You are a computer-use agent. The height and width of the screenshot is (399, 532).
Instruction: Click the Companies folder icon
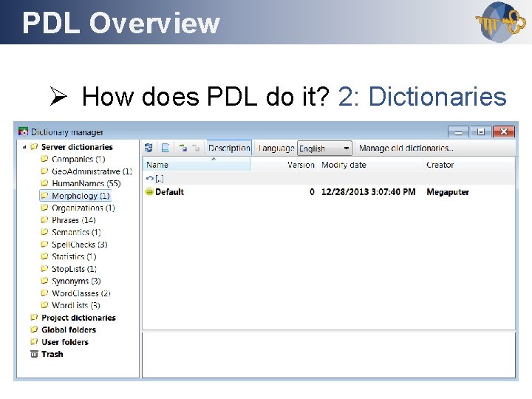(x=44, y=159)
